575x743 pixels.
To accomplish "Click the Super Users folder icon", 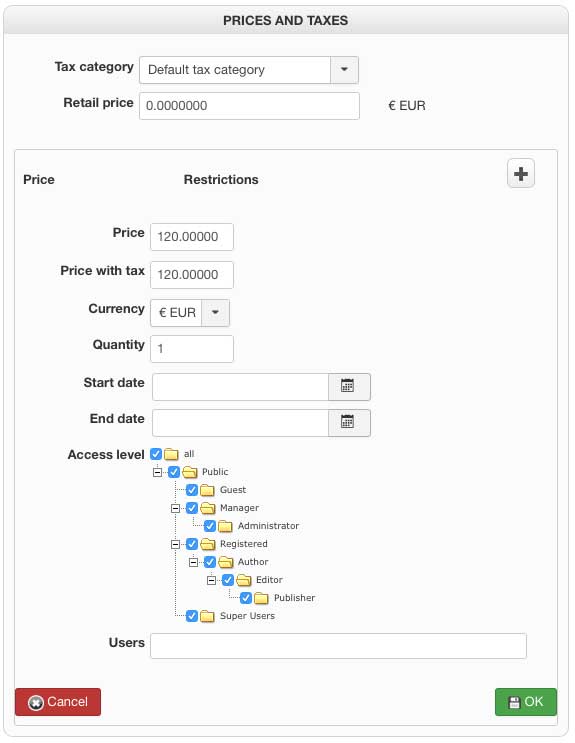I will click(207, 616).
